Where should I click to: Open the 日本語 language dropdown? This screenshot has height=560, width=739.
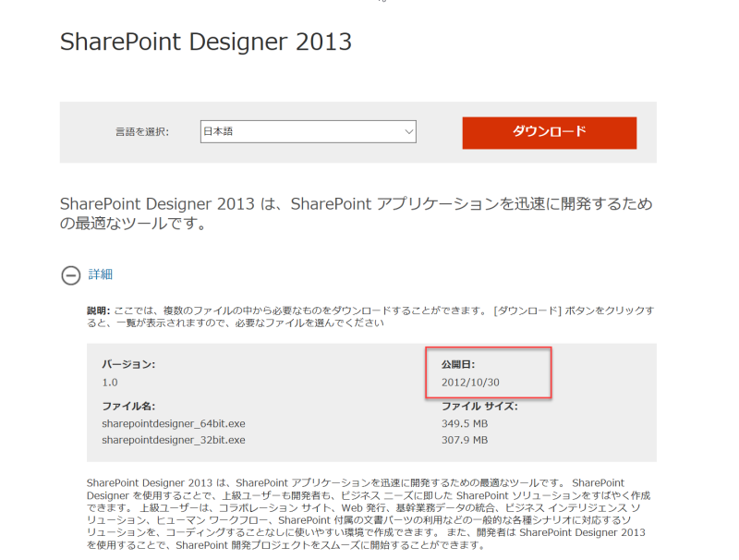point(309,131)
